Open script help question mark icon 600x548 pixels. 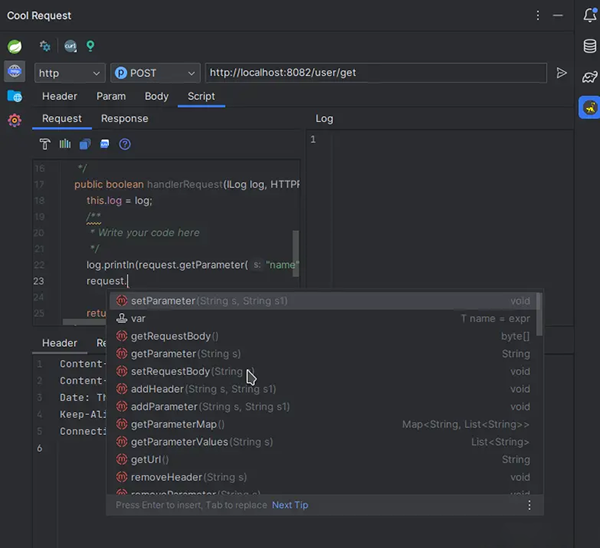[125, 144]
